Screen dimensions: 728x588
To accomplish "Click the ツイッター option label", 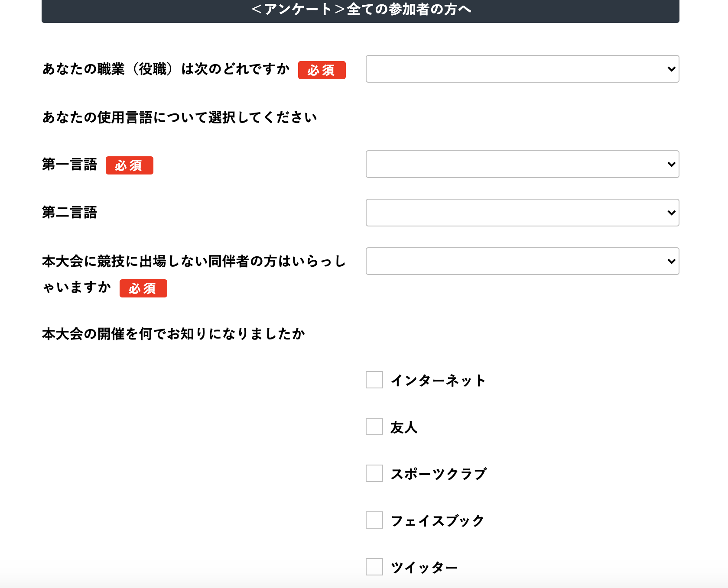I will tap(424, 568).
